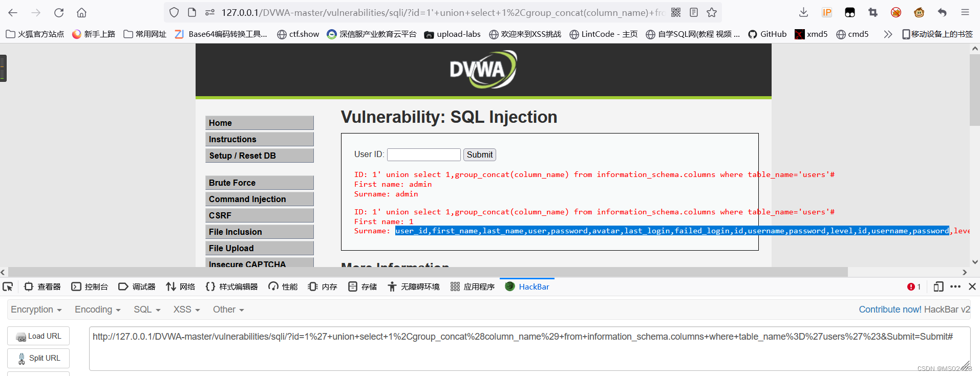Go to DVWA Home menu item
Screen dimensions: 980x376
pyautogui.click(x=260, y=123)
